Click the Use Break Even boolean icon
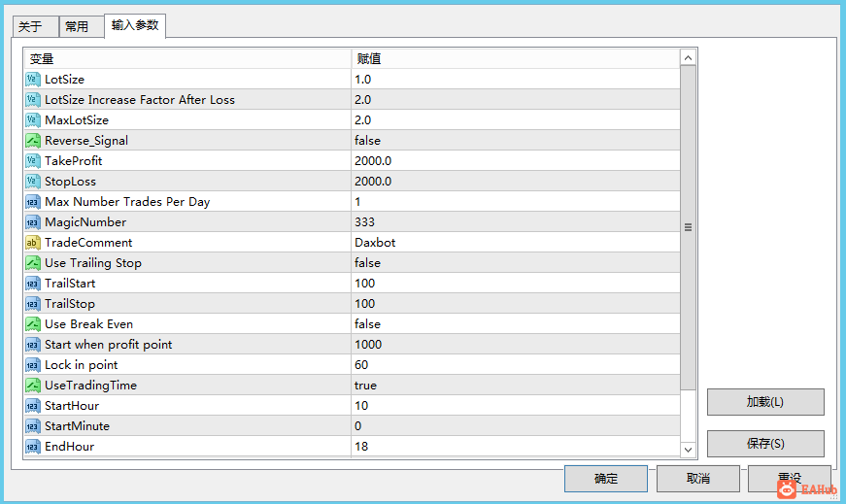This screenshot has height=504, width=846. coord(33,324)
